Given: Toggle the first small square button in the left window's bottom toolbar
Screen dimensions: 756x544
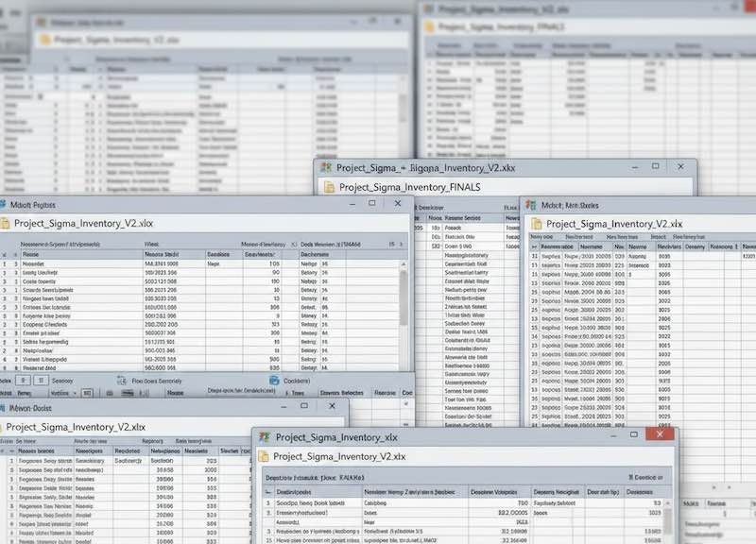Looking at the screenshot, I should 23,381.
